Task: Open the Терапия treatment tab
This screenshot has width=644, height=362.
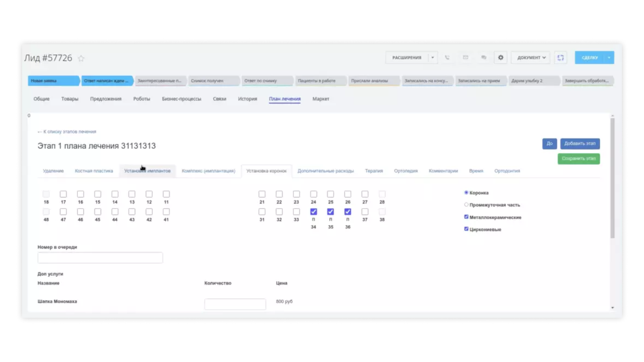Action: 374,171
